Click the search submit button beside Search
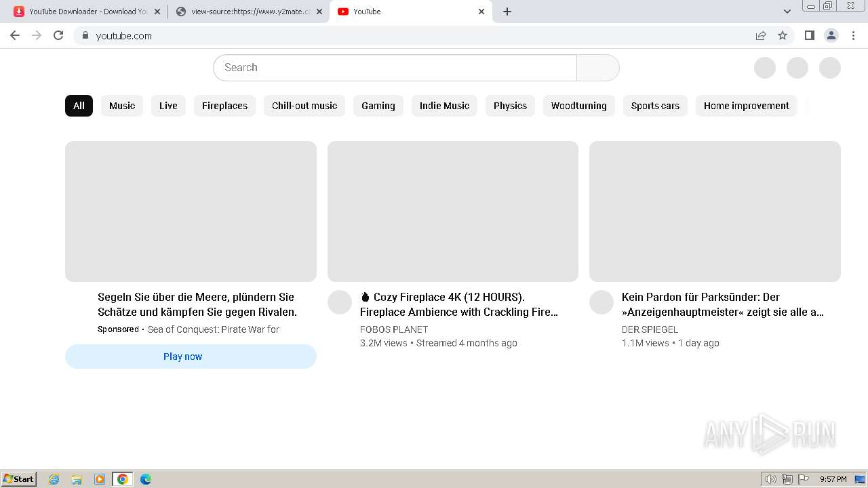 click(597, 68)
